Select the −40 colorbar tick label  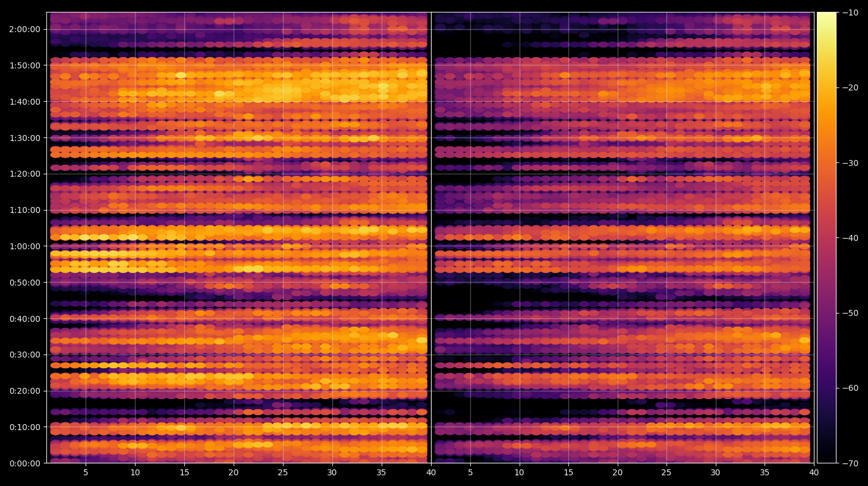tap(850, 238)
